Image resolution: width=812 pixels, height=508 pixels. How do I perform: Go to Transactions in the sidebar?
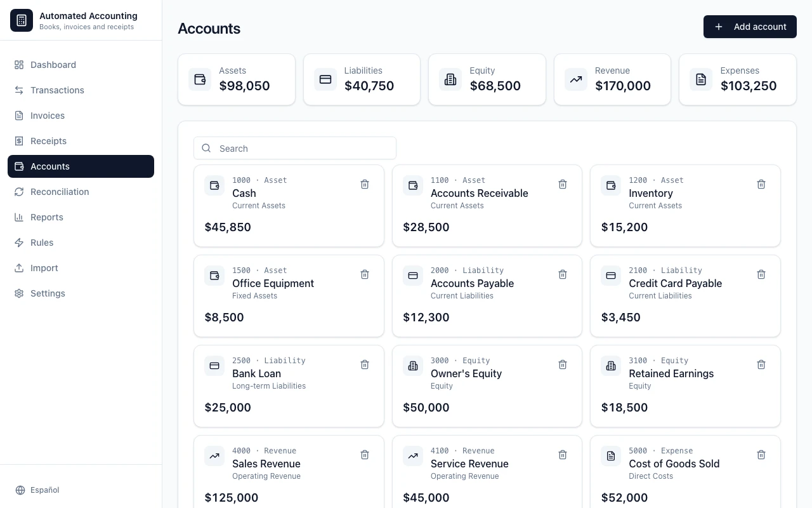coord(81,90)
